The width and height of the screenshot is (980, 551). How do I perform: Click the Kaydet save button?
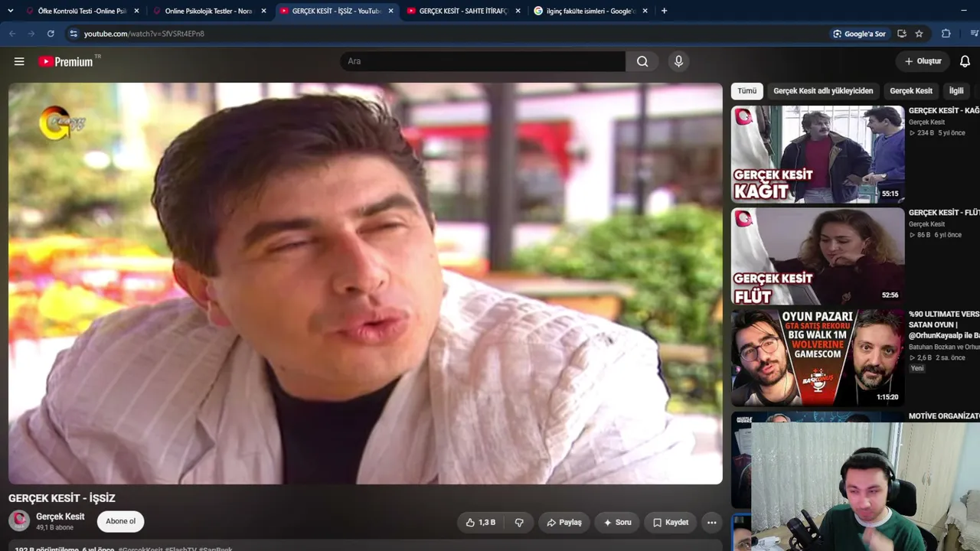point(671,523)
